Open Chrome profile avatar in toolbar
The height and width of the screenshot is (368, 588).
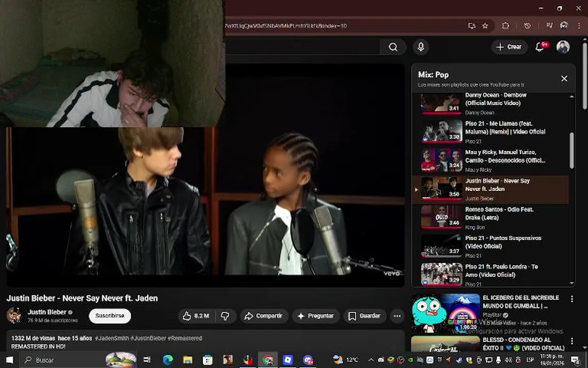coord(563,26)
